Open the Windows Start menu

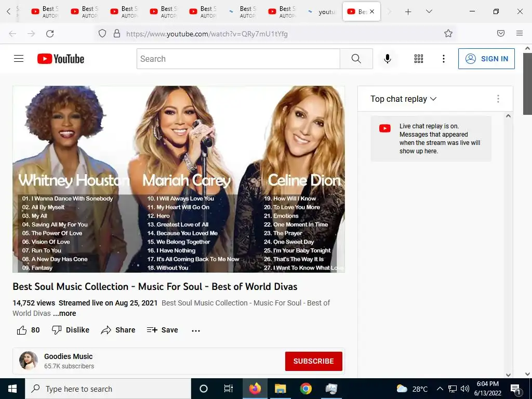(12, 389)
